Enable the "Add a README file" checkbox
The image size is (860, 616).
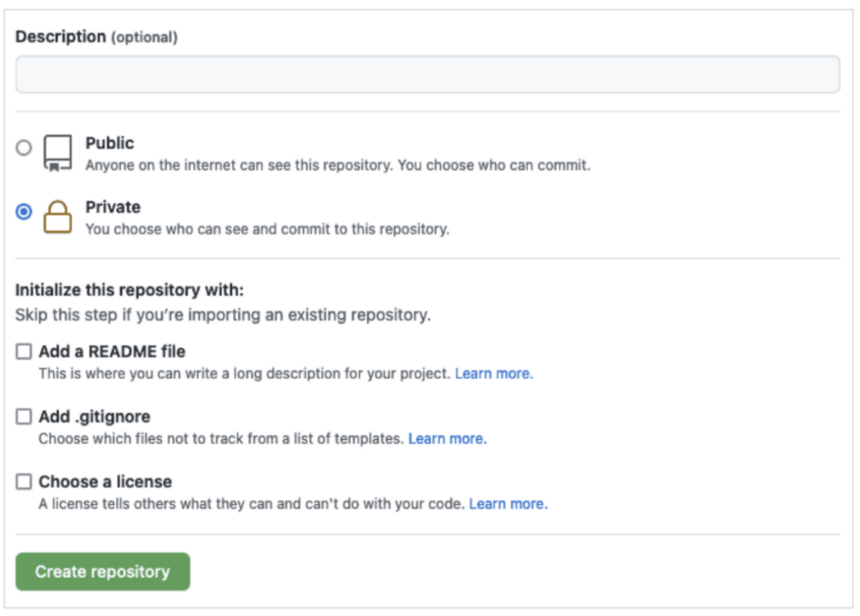(23, 350)
